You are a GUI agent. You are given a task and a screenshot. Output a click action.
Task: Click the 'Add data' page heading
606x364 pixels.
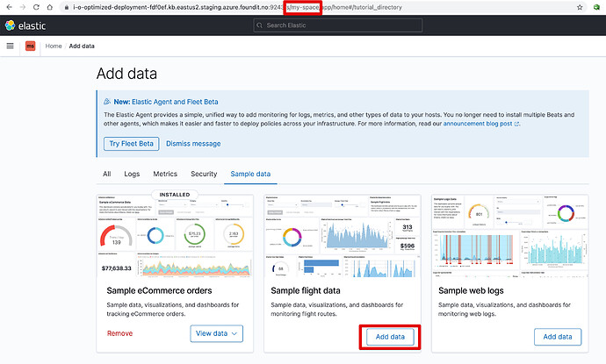(x=126, y=74)
